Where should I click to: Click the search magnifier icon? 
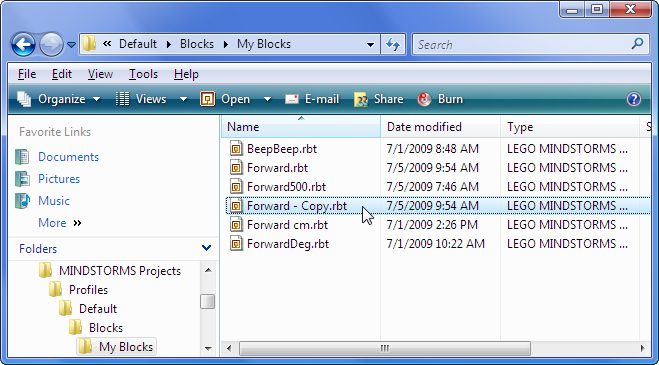(x=637, y=44)
